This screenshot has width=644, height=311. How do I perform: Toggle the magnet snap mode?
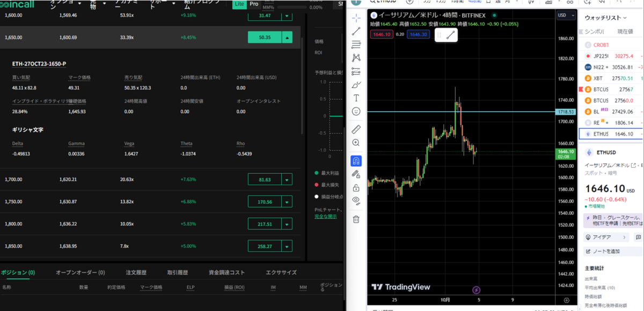(356, 161)
